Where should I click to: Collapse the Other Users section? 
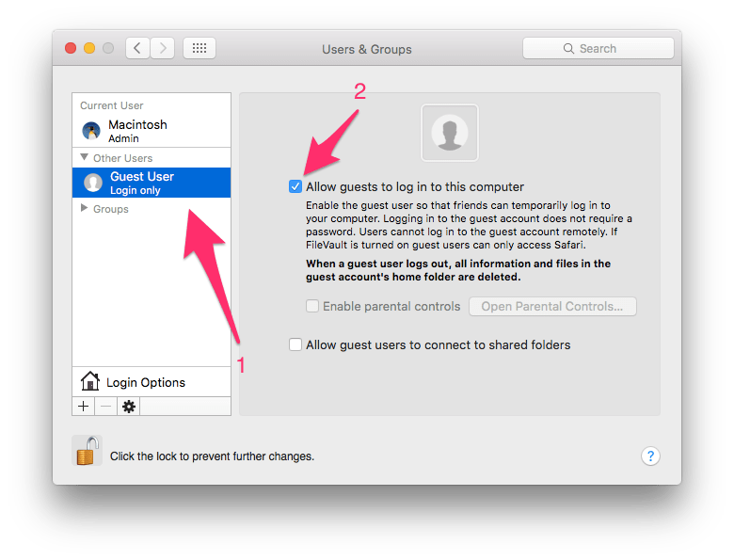coord(85,157)
